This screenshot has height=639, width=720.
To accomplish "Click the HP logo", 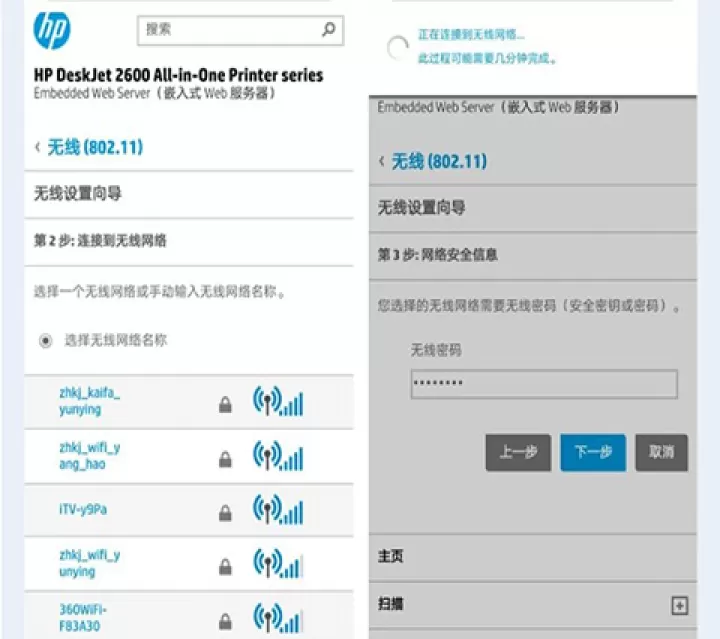I will (52, 30).
